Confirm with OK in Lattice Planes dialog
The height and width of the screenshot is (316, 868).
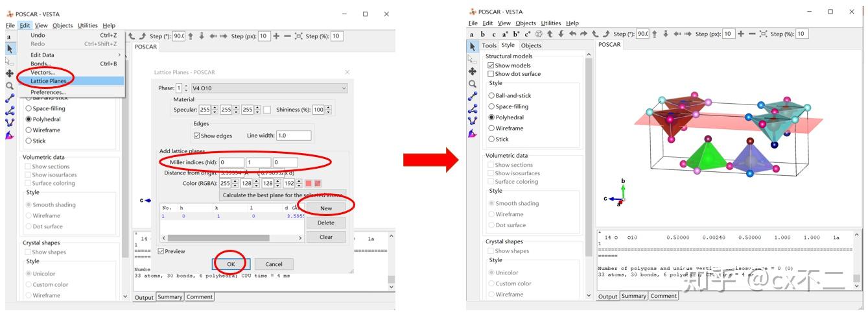[231, 264]
